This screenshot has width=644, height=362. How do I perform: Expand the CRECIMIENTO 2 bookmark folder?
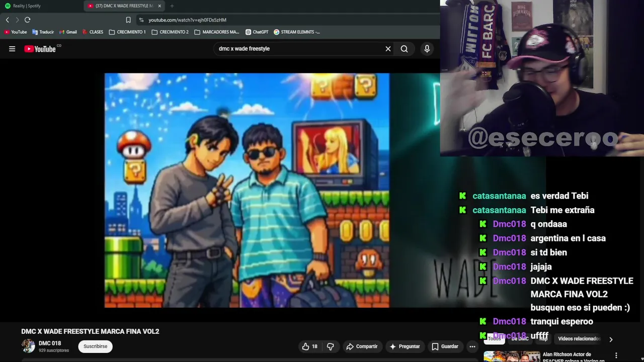pyautogui.click(x=170, y=32)
